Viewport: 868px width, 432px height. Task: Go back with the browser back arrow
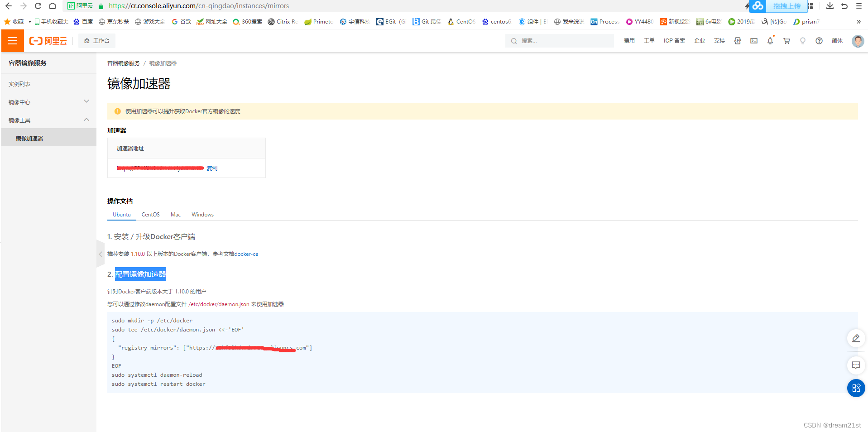pos(9,6)
